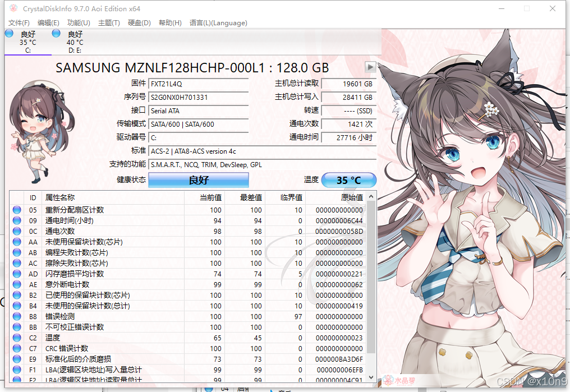Click the drive letter field C:

click(x=199, y=138)
